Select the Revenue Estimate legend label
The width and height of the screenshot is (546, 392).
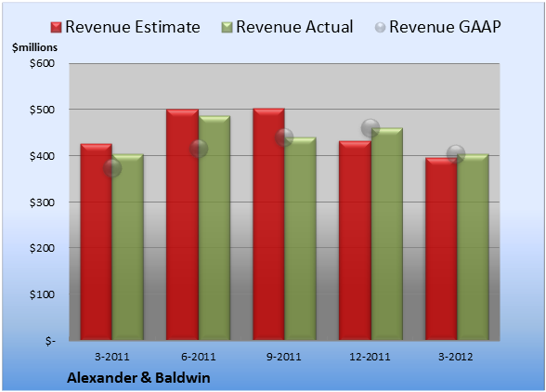pos(133,27)
